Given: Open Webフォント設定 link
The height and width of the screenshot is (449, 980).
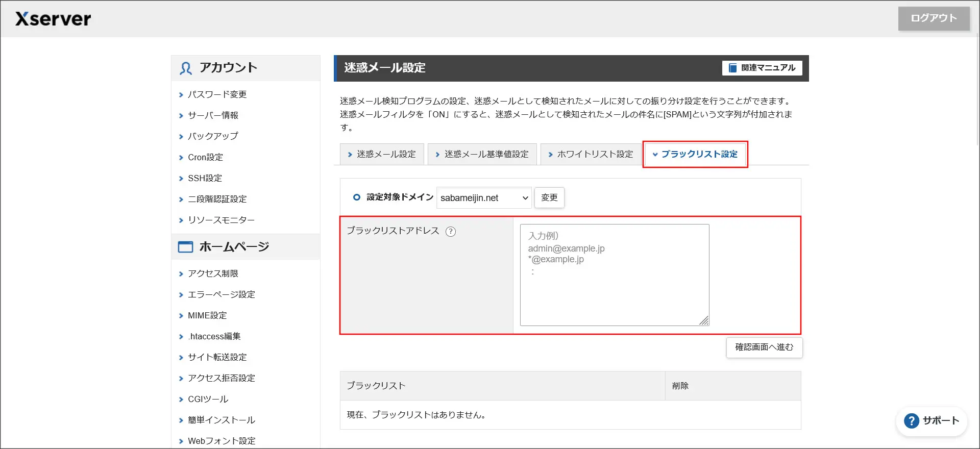Looking at the screenshot, I should click(x=222, y=441).
